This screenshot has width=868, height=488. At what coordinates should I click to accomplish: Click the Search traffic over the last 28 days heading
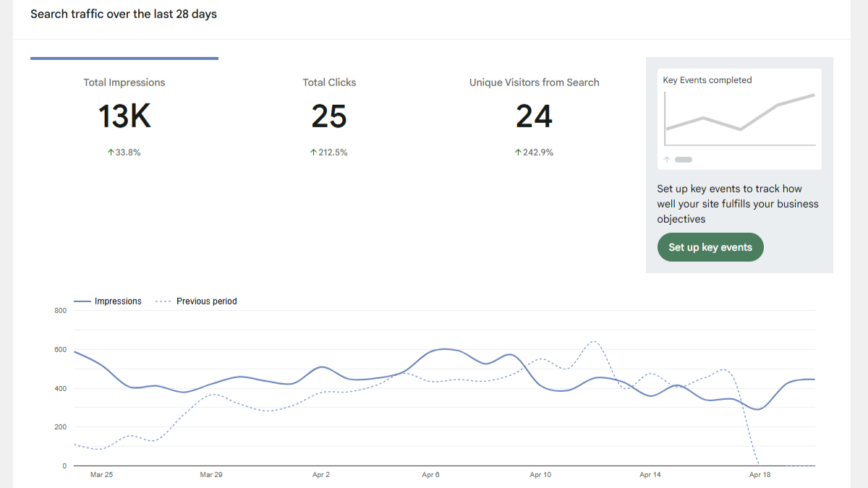click(x=124, y=14)
